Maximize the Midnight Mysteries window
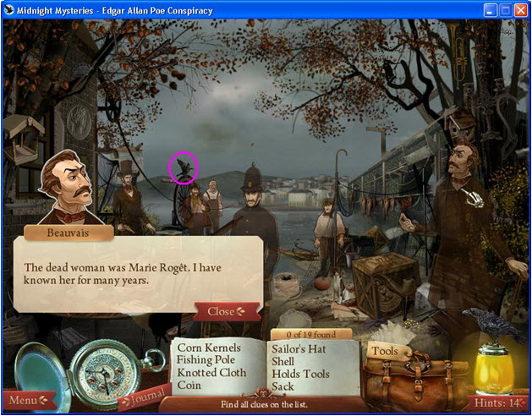 [x=507, y=10]
